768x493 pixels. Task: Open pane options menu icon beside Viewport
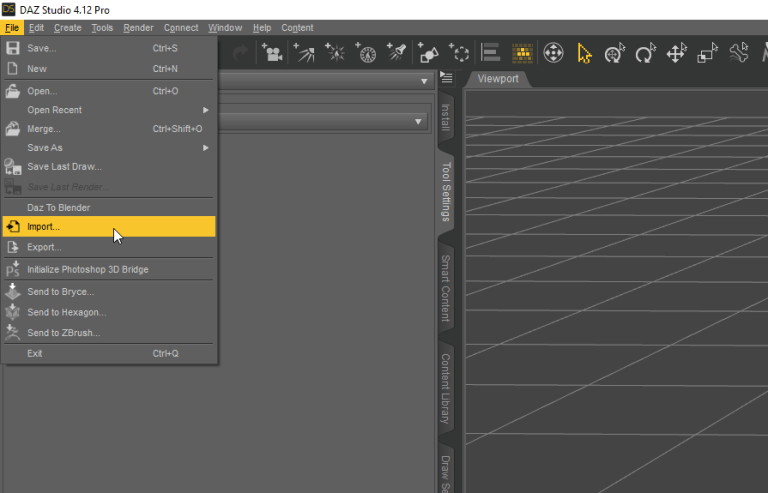(x=446, y=77)
